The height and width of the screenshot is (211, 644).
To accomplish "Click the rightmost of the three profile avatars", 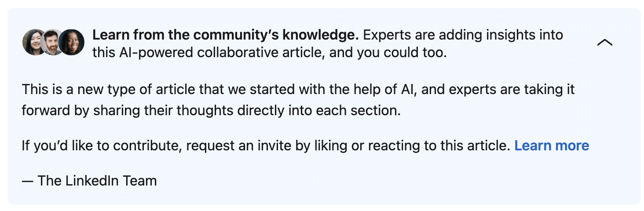I will pyautogui.click(x=72, y=42).
